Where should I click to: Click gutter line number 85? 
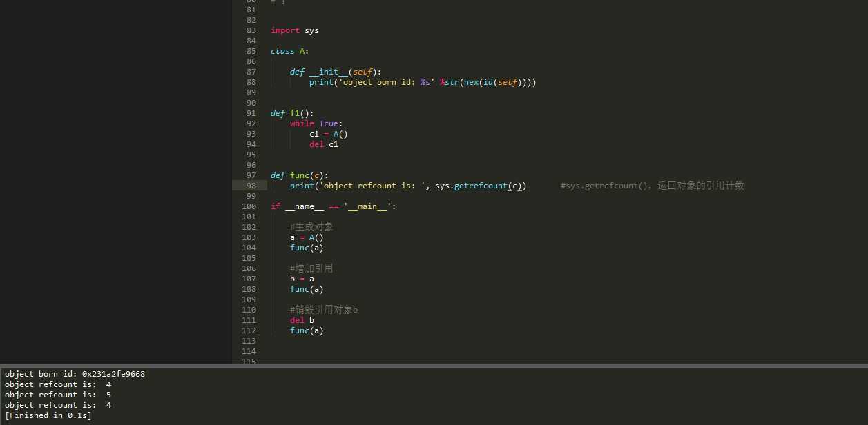[x=251, y=51]
